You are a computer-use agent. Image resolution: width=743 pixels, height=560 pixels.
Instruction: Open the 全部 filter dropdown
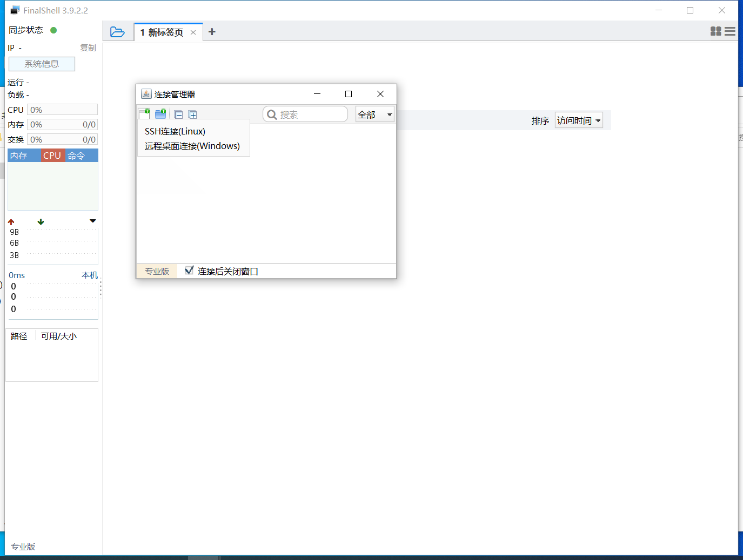pyautogui.click(x=374, y=114)
